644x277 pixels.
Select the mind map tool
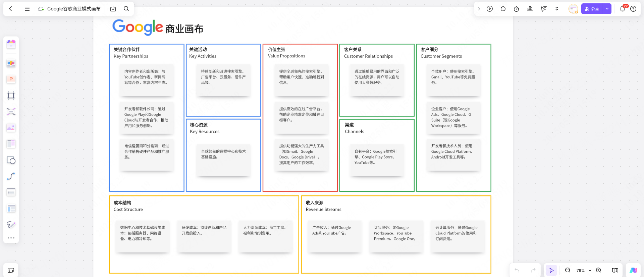(x=11, y=111)
